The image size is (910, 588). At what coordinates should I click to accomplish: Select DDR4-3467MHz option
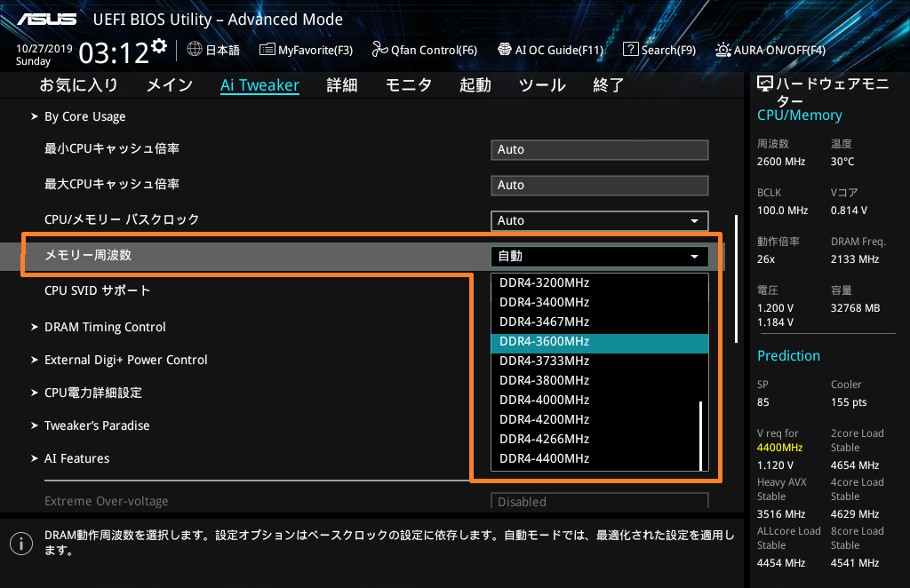coord(600,322)
